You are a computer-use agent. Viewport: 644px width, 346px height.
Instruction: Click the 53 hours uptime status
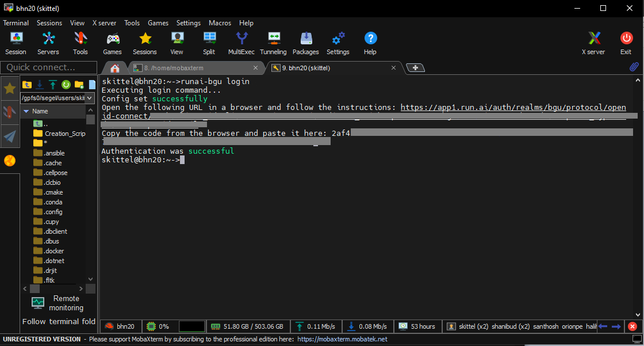pyautogui.click(x=417, y=326)
